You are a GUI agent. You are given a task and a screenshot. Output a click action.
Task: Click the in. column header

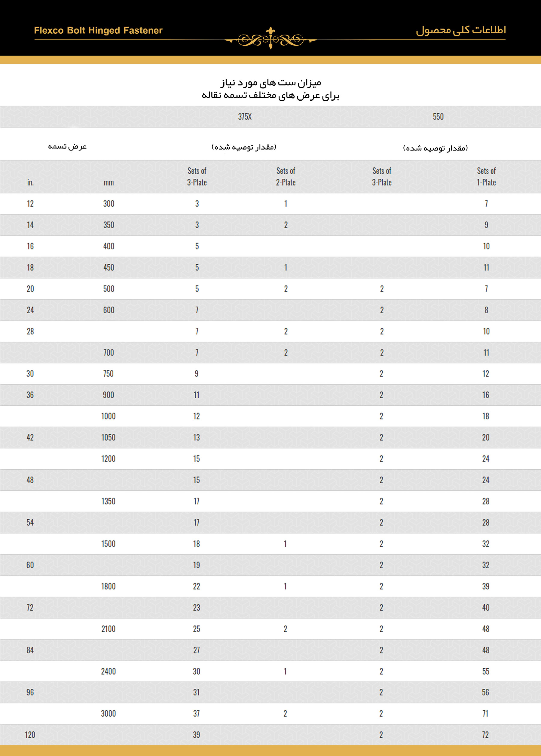tap(30, 182)
